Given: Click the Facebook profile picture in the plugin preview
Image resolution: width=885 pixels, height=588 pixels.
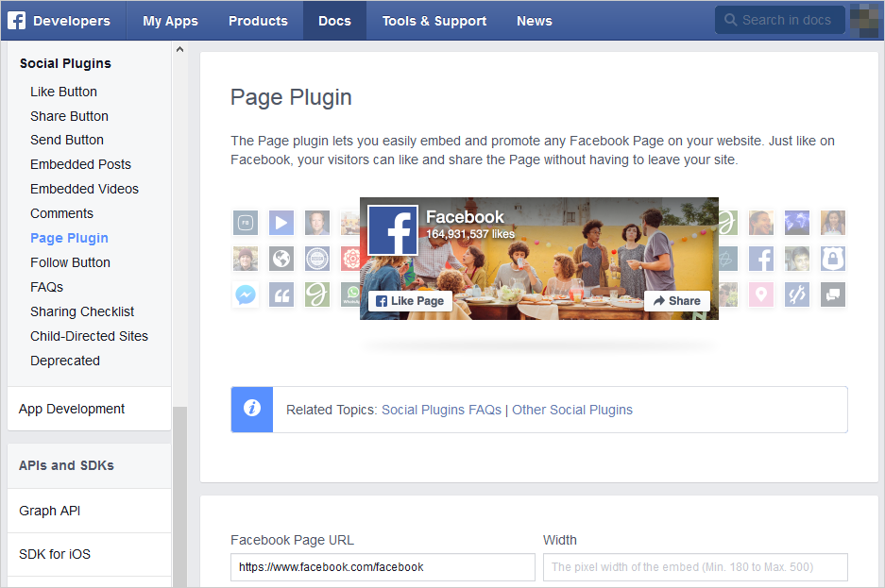Looking at the screenshot, I should pos(393,230).
